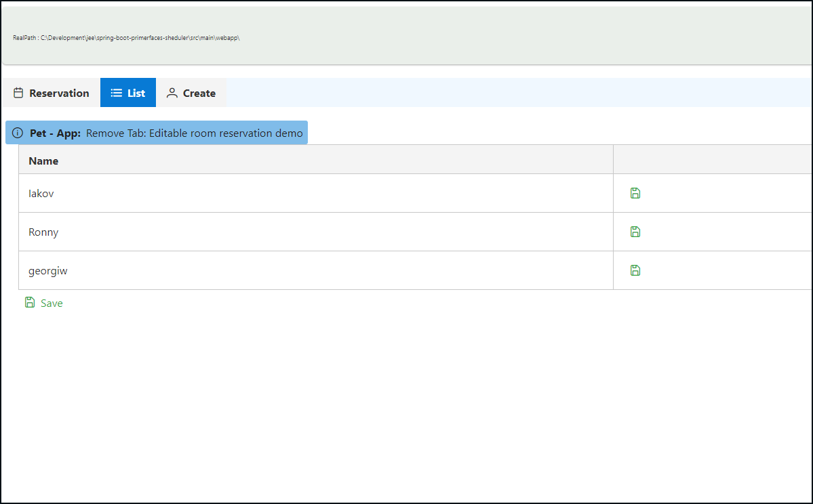Open the Reservation tab
Screen dimensions: 813x504
click(52, 93)
